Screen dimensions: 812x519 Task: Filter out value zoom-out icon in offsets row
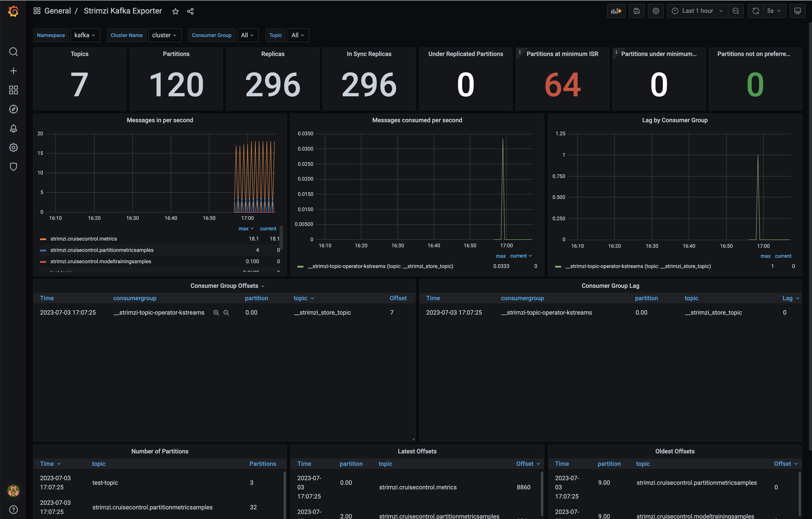coord(226,313)
